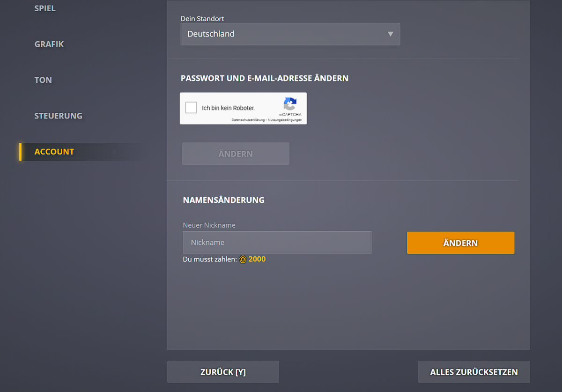Click the ZURÜCK [Y] button
The image size is (562, 392).
[x=223, y=372]
